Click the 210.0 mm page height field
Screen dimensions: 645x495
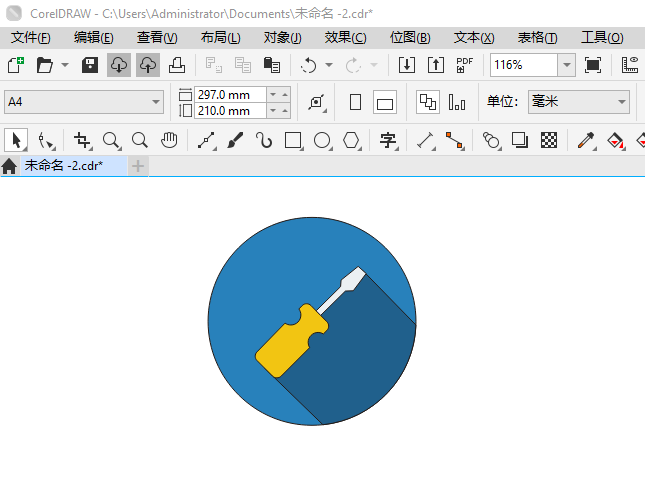(230, 111)
